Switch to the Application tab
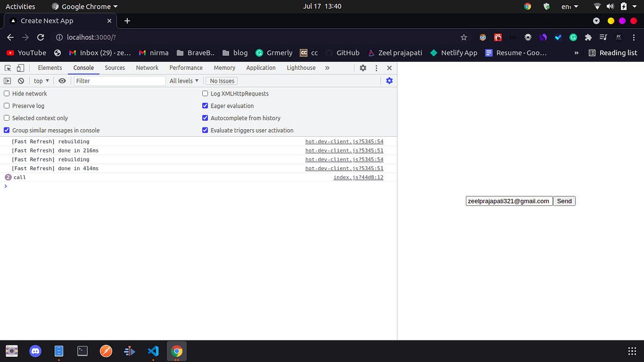The height and width of the screenshot is (362, 644). [261, 68]
